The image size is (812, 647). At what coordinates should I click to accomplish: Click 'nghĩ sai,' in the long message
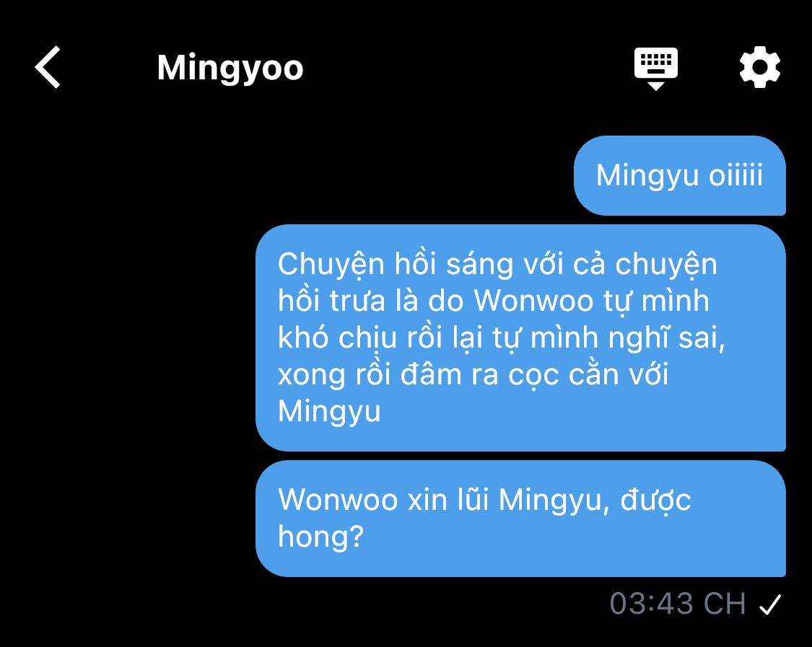(666, 338)
